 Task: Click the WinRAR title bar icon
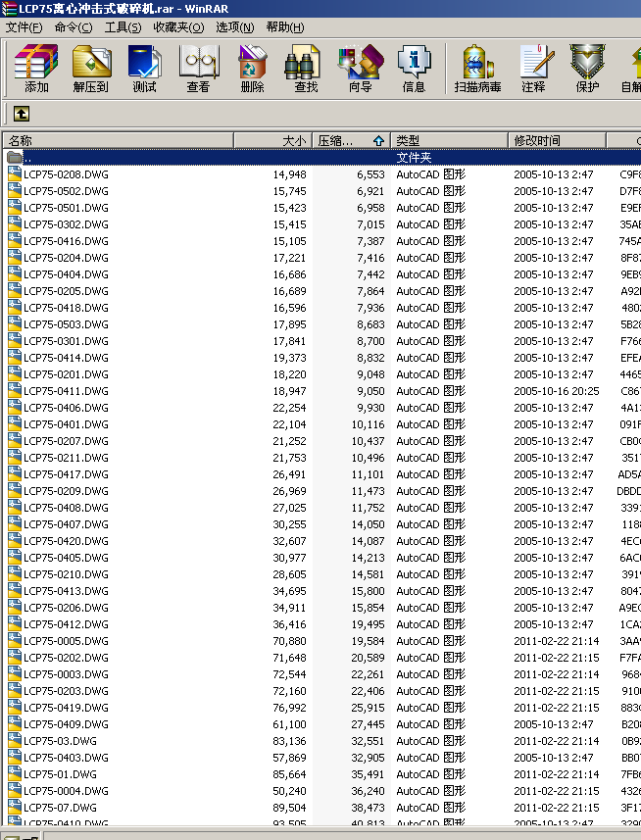(x=9, y=9)
